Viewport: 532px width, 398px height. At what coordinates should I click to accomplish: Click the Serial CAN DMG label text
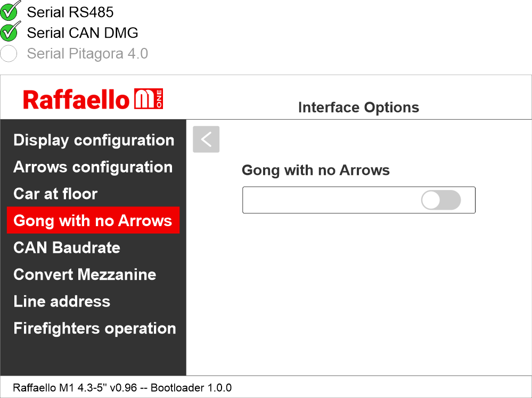[83, 32]
